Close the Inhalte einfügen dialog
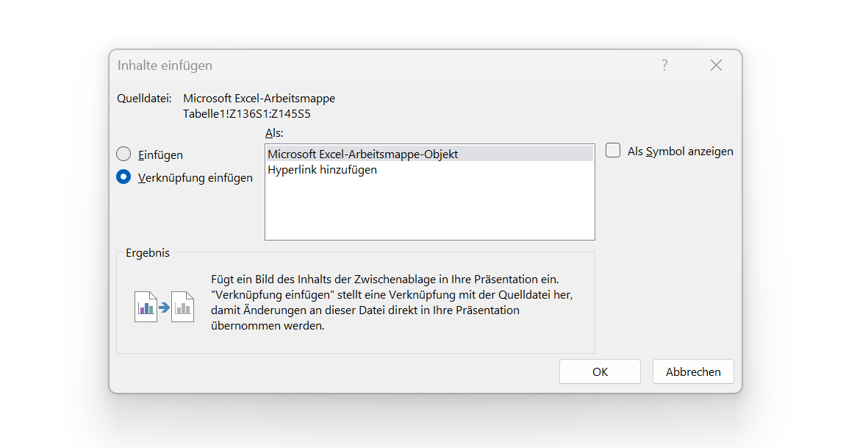This screenshot has height=448, width=868. [x=716, y=65]
